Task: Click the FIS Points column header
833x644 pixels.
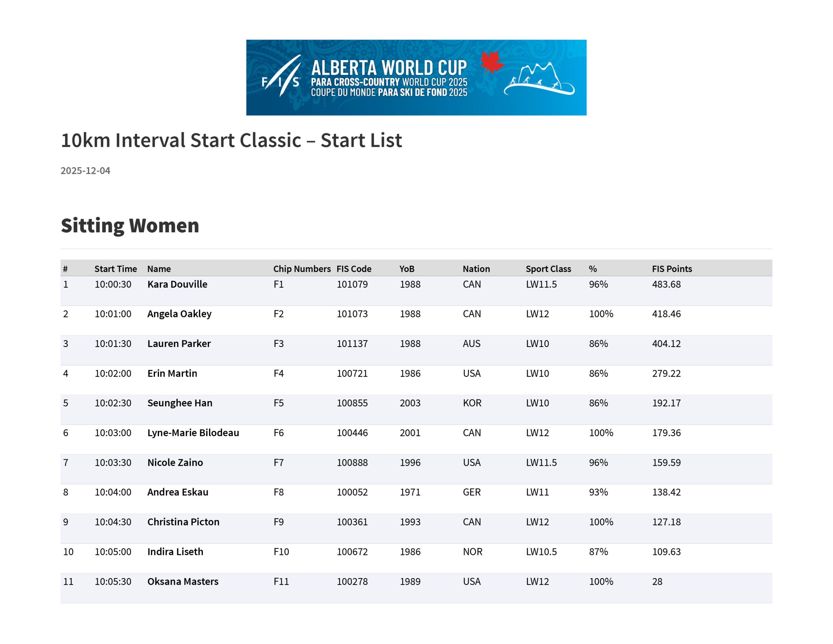Action: 672,269
